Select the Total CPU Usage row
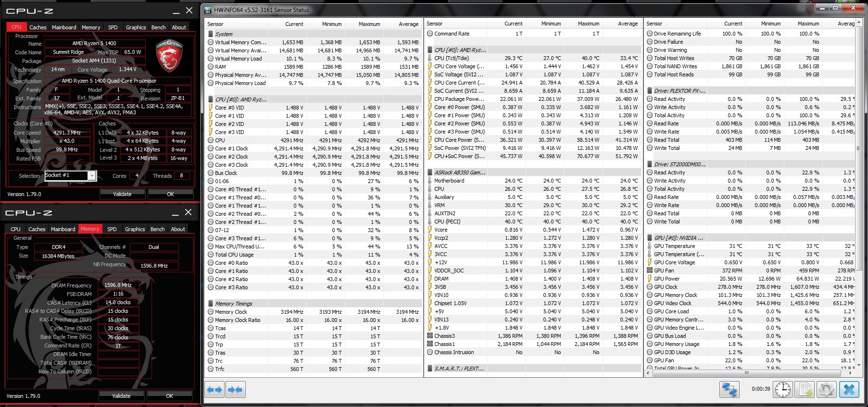This screenshot has height=407, width=868. click(x=314, y=255)
